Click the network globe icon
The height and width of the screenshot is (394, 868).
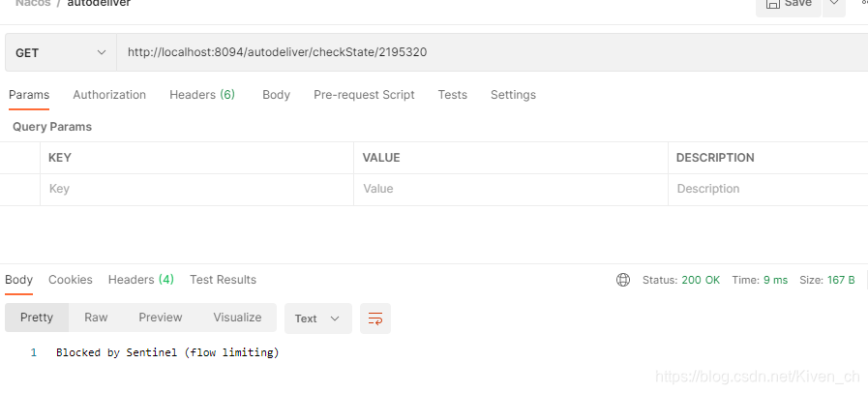[x=623, y=280]
